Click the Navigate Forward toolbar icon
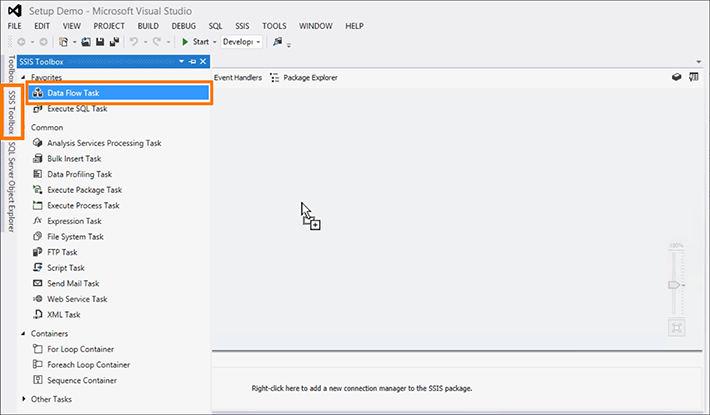The height and width of the screenshot is (415, 710). (x=43, y=42)
